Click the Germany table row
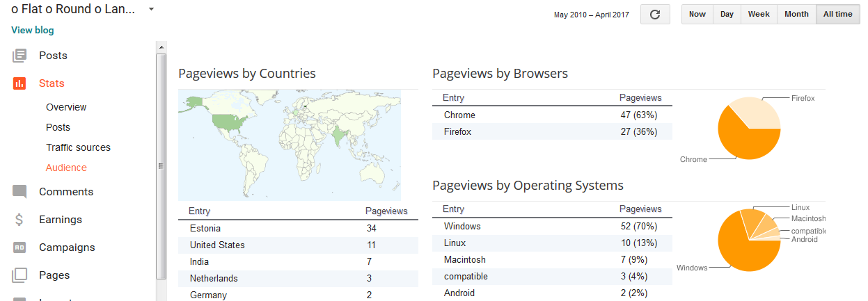This screenshot has width=868, height=301. pos(298,295)
